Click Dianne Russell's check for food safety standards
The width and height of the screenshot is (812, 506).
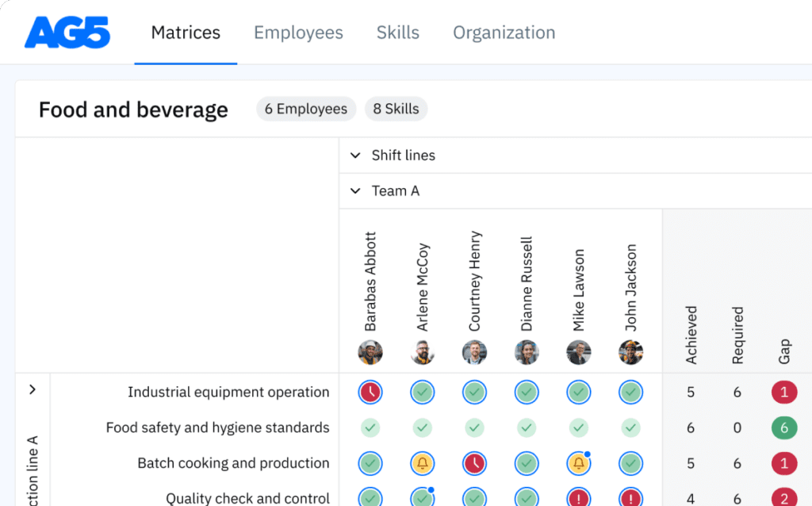[527, 427]
